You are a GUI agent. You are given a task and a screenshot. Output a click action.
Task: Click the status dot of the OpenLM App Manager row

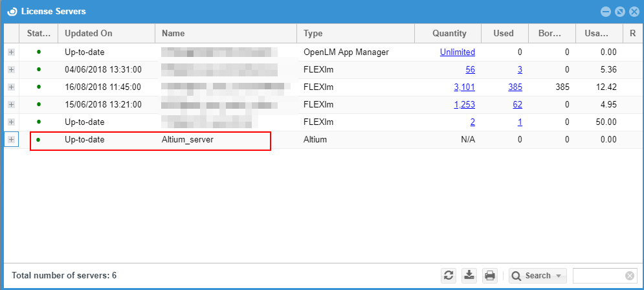[39, 52]
